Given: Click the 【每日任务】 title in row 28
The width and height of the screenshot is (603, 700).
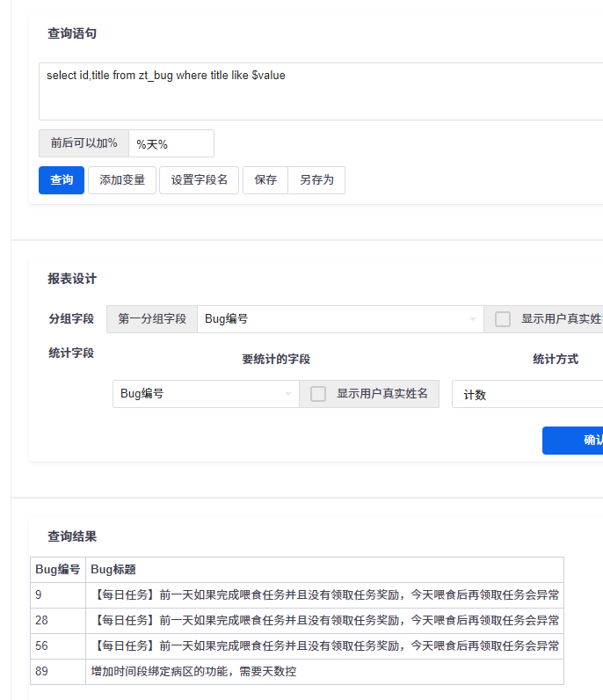Looking at the screenshot, I should pos(325,621).
